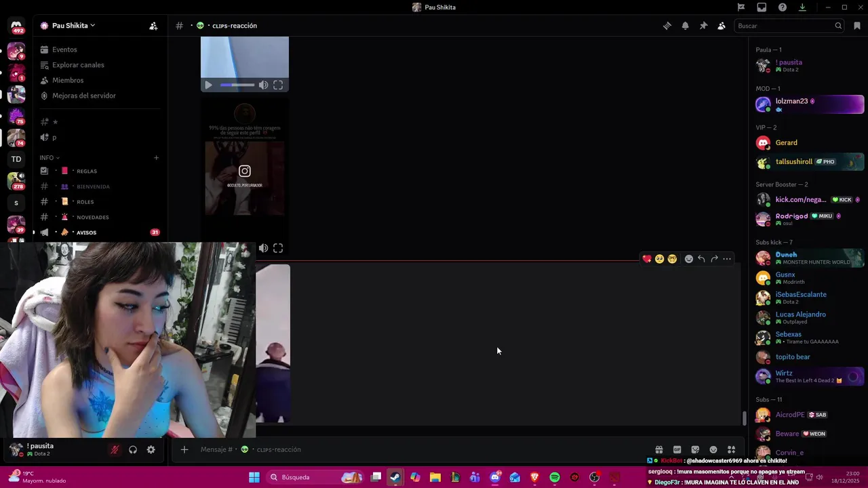Open threads icon in channel header
The image size is (868, 488).
[667, 26]
